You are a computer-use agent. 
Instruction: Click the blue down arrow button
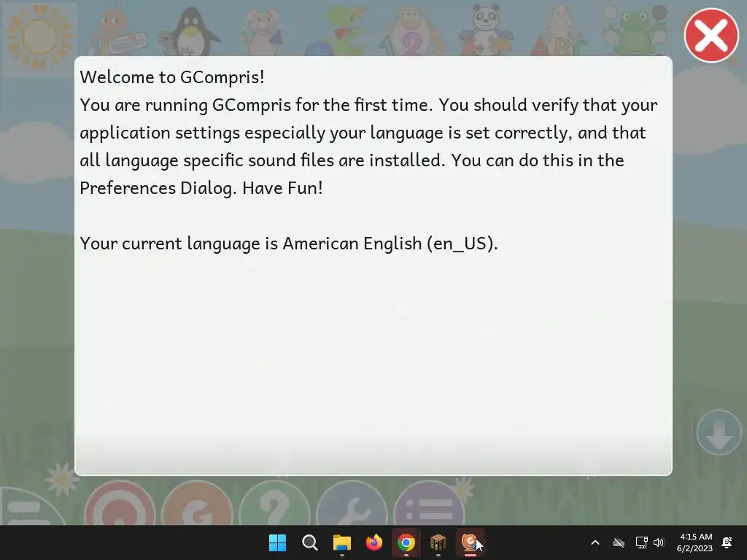719,433
